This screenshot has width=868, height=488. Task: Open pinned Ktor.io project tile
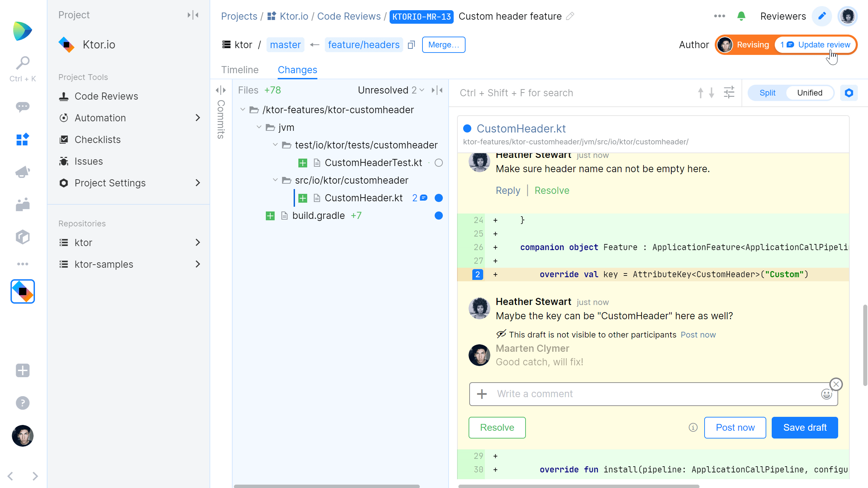tap(23, 291)
